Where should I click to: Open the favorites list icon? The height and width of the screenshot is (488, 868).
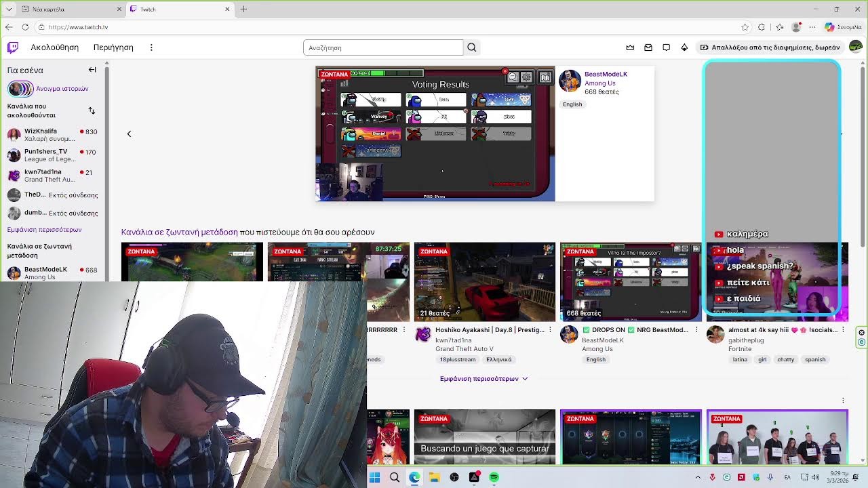click(779, 27)
